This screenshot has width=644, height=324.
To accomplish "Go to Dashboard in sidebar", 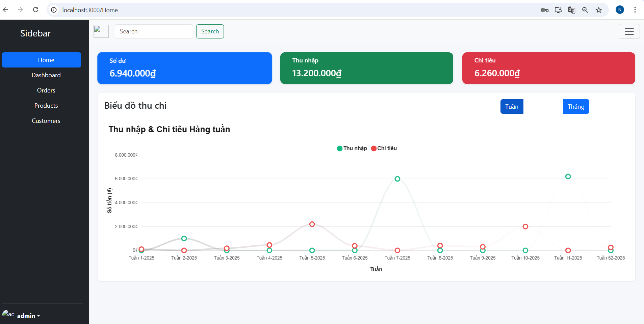I will click(46, 75).
